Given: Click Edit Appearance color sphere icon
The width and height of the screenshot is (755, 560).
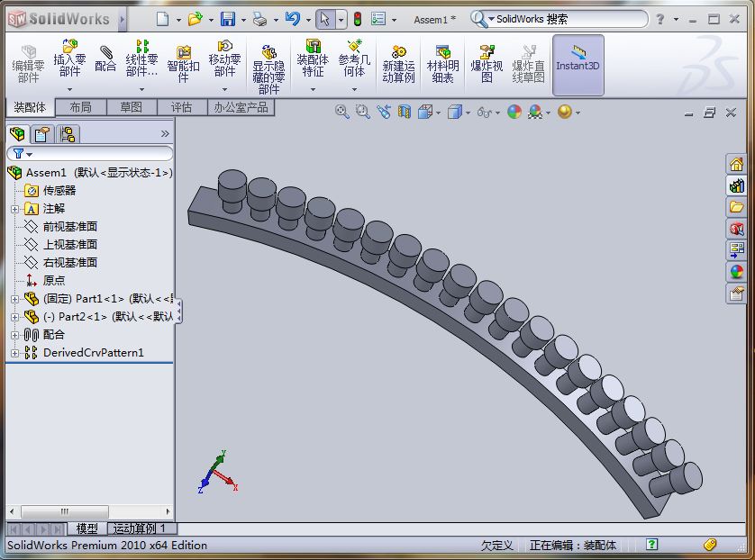Looking at the screenshot, I should click(x=514, y=113).
